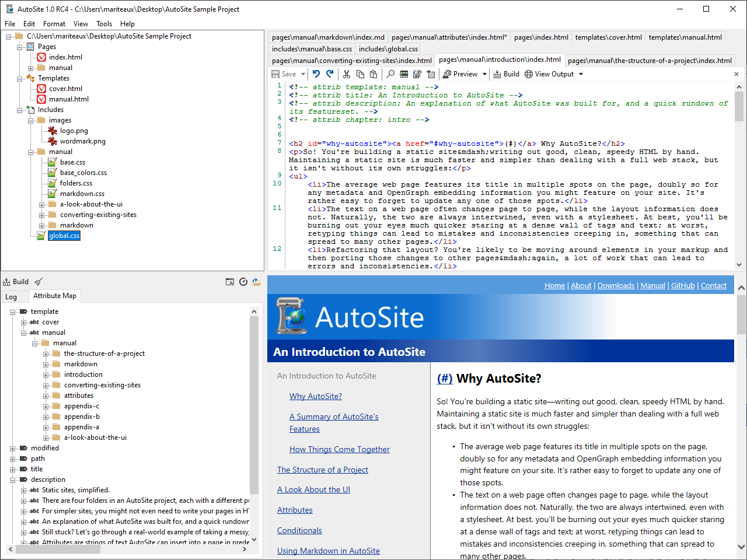Copy selection using the copy icon
Screen dimensions: 747x560
pos(360,74)
